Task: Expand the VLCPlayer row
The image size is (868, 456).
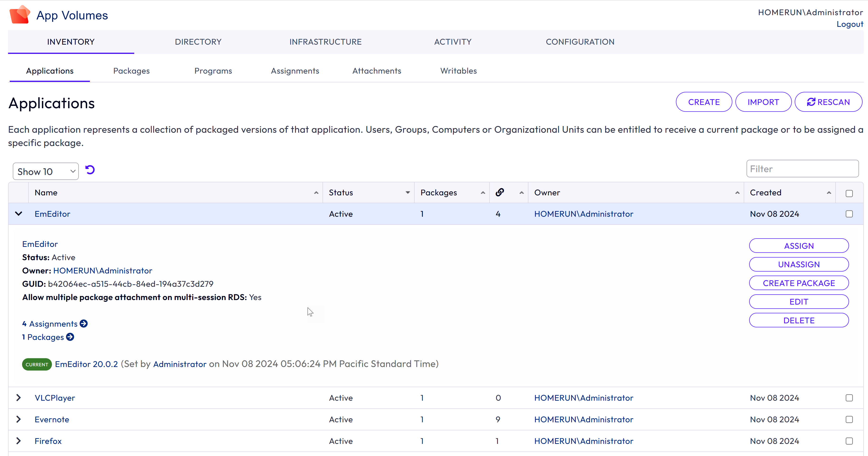Action: tap(18, 398)
